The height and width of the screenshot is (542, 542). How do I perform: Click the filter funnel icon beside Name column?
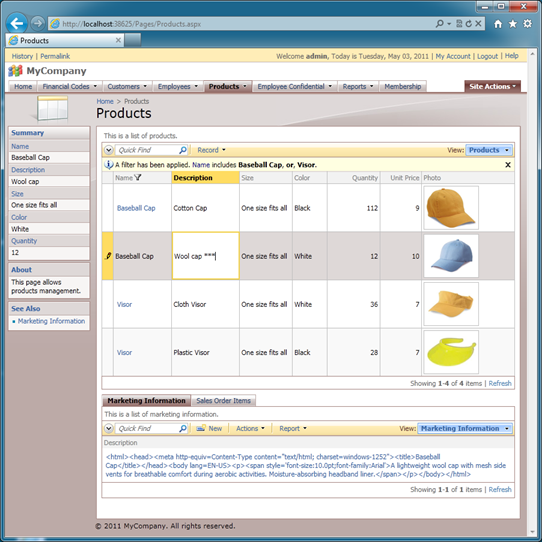[138, 178]
